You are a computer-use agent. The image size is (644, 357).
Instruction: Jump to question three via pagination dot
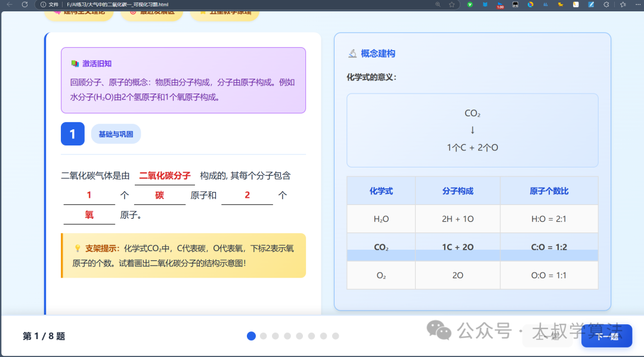click(x=275, y=336)
